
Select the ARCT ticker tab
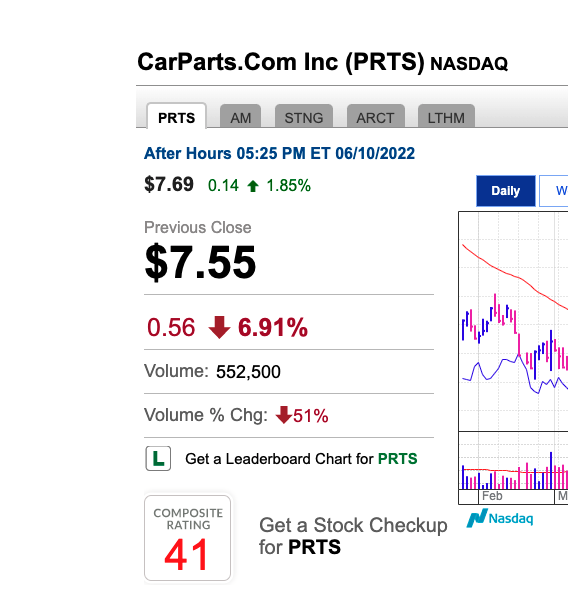coord(375,116)
